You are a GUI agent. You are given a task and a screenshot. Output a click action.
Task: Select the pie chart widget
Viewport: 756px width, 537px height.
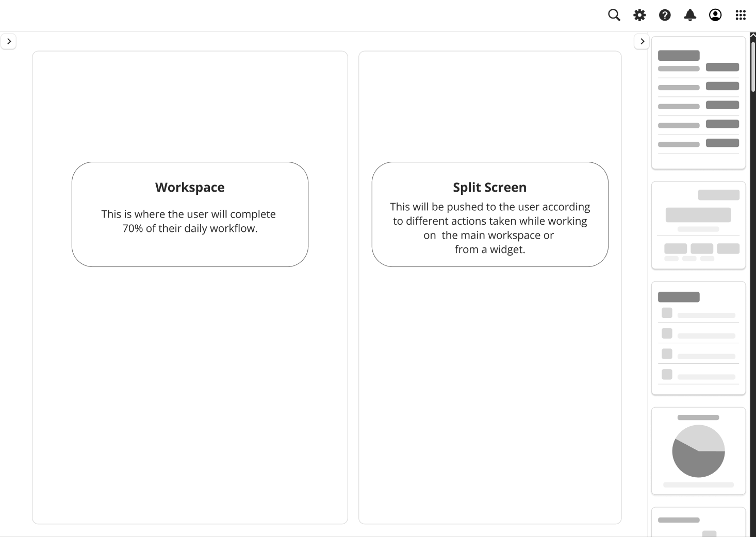(698, 451)
